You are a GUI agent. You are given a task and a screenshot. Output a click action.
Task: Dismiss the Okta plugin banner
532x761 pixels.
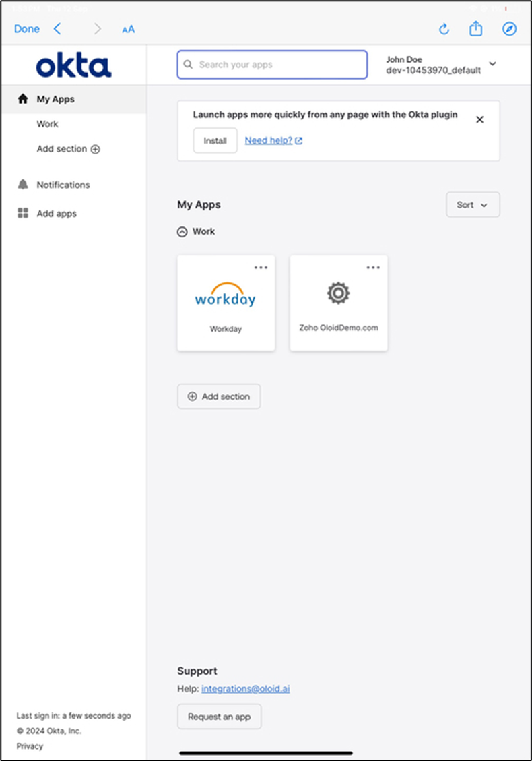point(479,119)
